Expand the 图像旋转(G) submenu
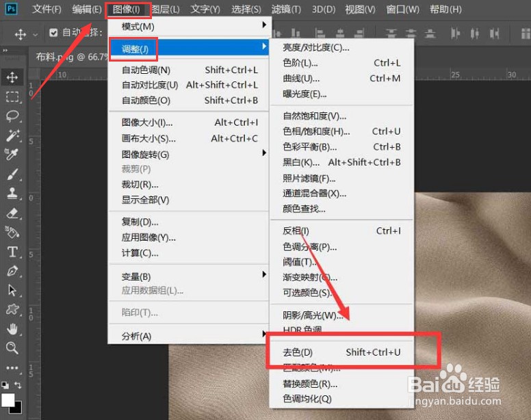 point(190,155)
